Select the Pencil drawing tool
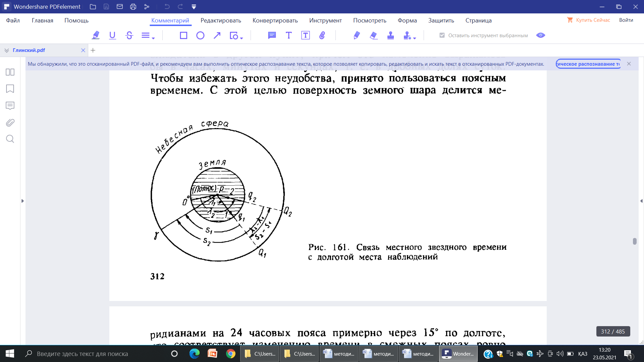The image size is (644, 362). point(357,35)
